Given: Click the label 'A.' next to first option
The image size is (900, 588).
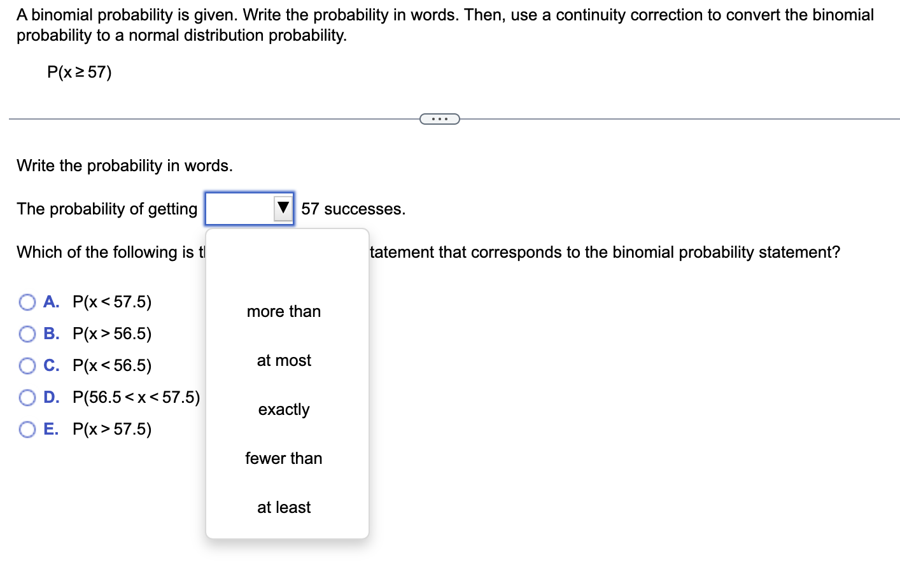Looking at the screenshot, I should (50, 302).
